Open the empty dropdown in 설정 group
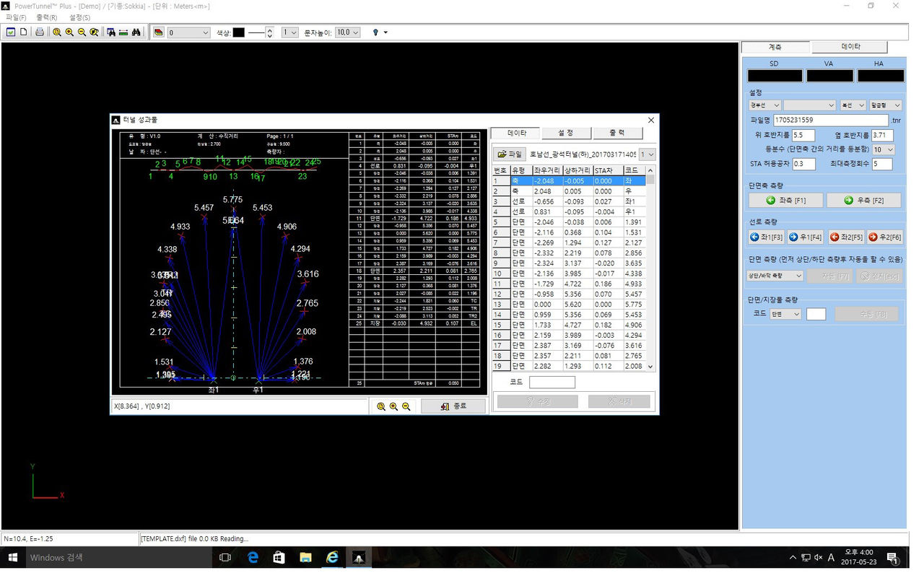 tap(809, 105)
